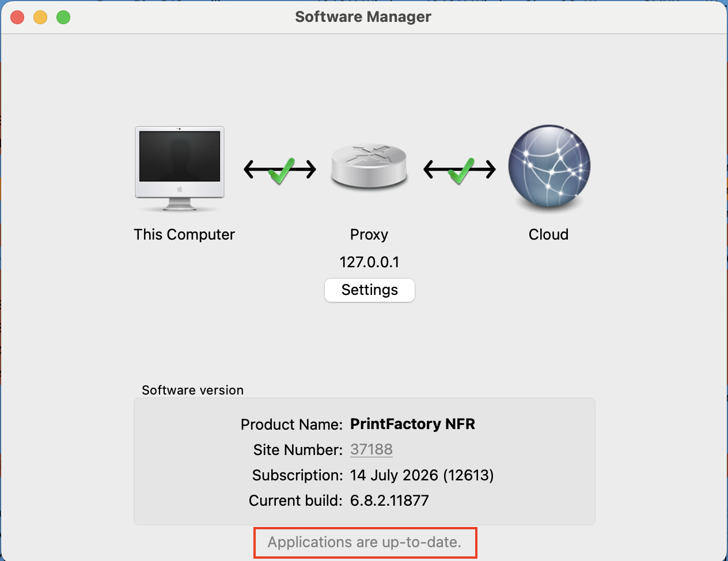Click the 'Cloud' label
This screenshot has width=728, height=561.
point(549,234)
